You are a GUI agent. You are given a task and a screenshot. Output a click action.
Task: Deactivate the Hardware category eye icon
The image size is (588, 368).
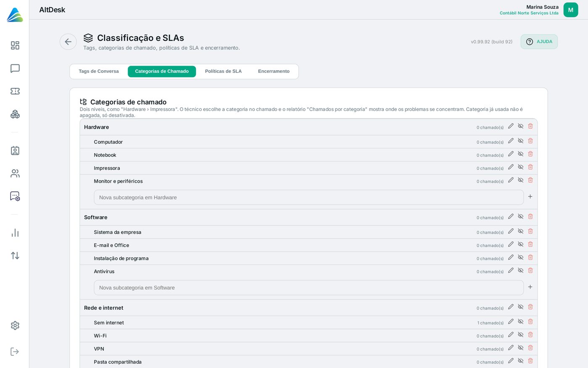(520, 126)
